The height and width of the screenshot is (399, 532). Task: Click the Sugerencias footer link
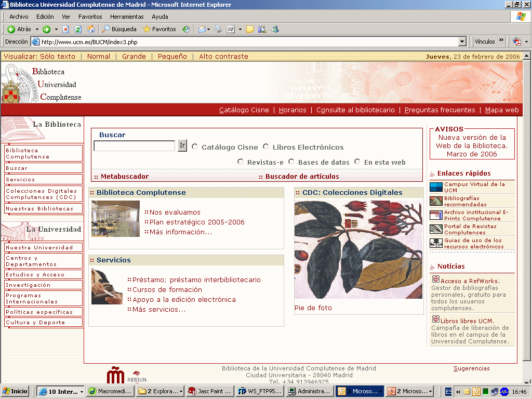point(472,368)
